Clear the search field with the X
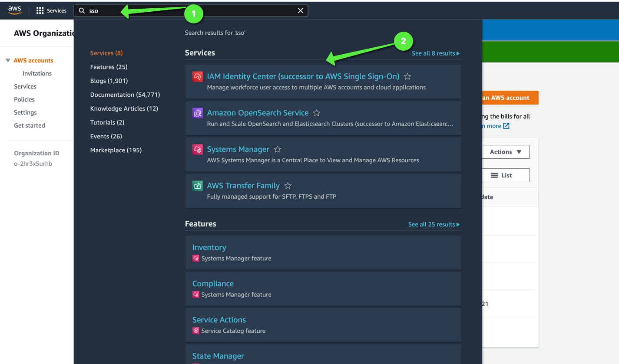 (300, 11)
